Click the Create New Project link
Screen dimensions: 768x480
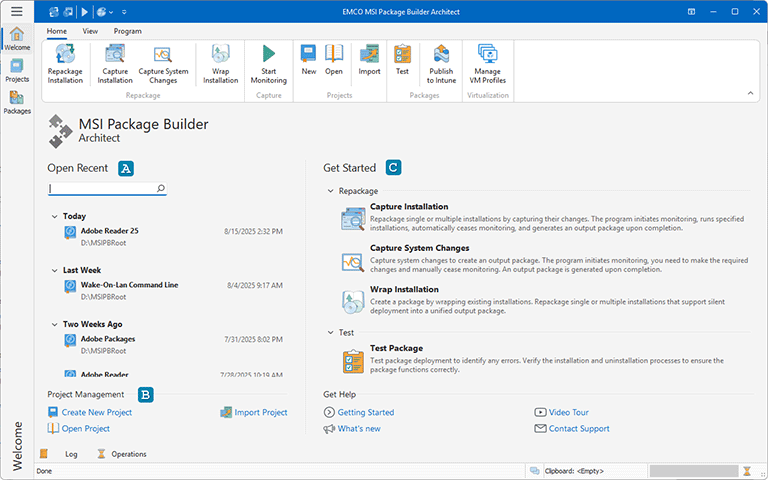[x=96, y=412]
